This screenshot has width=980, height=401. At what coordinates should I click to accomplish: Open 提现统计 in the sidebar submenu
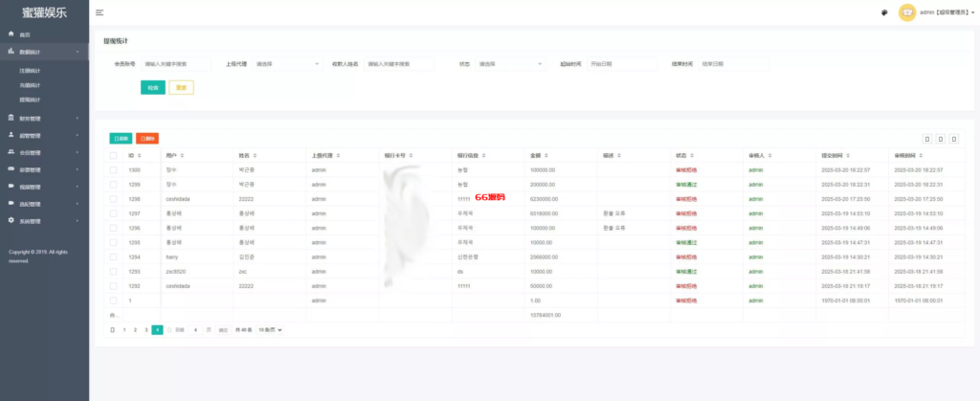pyautogui.click(x=30, y=100)
